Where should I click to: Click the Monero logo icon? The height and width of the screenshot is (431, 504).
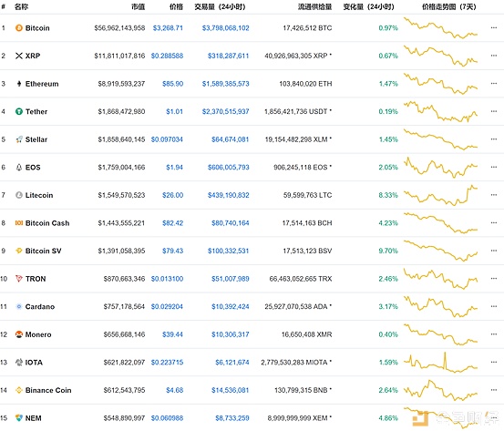19,334
